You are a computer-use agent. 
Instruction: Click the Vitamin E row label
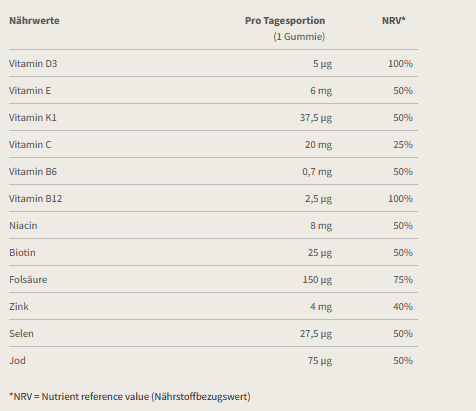(x=30, y=90)
